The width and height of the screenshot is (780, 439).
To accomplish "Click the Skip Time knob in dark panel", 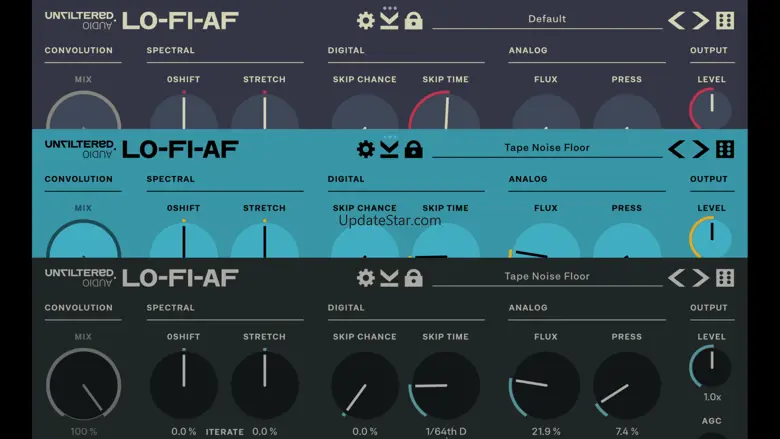I will tap(445, 385).
